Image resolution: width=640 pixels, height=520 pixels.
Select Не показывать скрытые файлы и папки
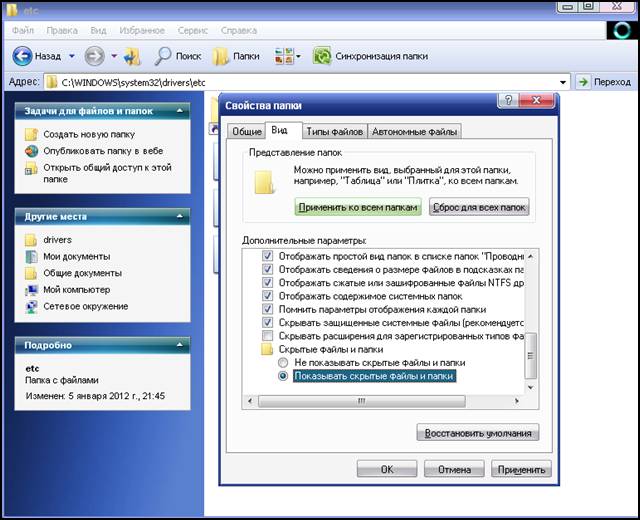pos(283,362)
